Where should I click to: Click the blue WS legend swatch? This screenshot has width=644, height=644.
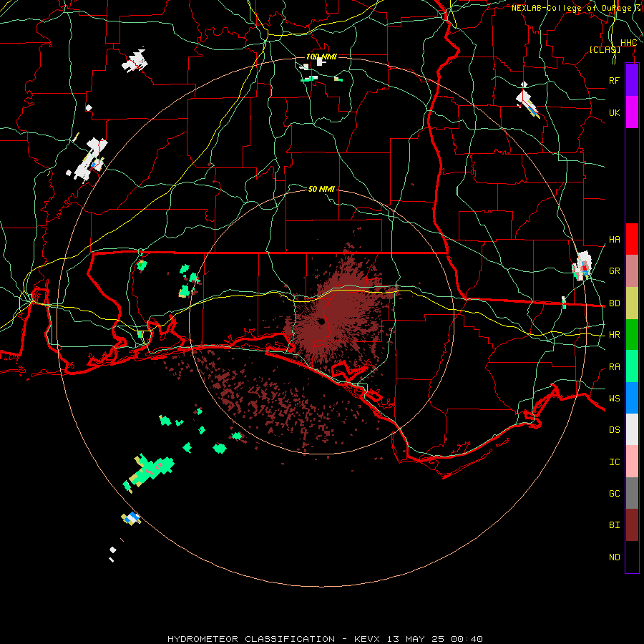click(632, 398)
